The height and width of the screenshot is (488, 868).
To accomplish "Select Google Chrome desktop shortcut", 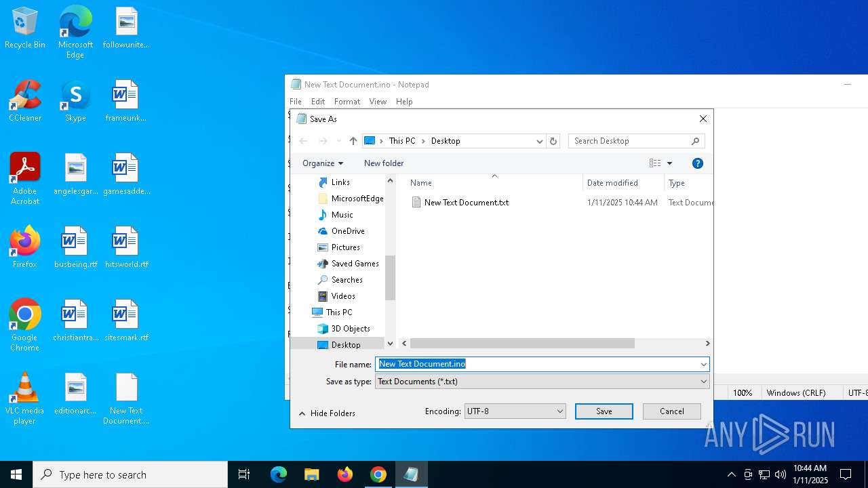I will pos(25,325).
